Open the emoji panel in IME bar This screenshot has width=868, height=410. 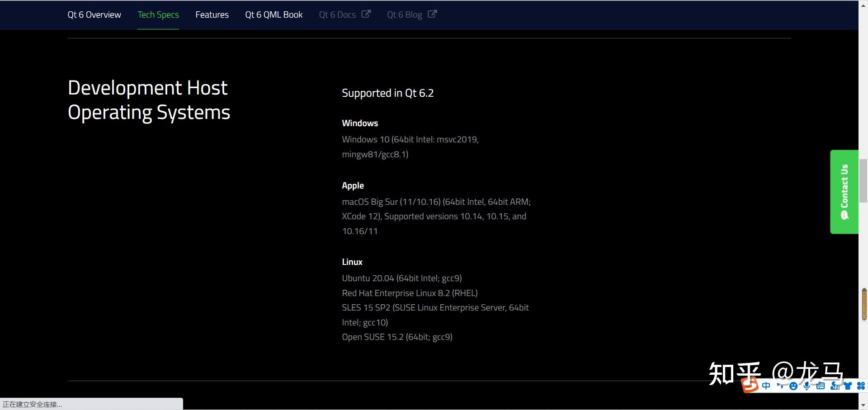pyautogui.click(x=793, y=386)
